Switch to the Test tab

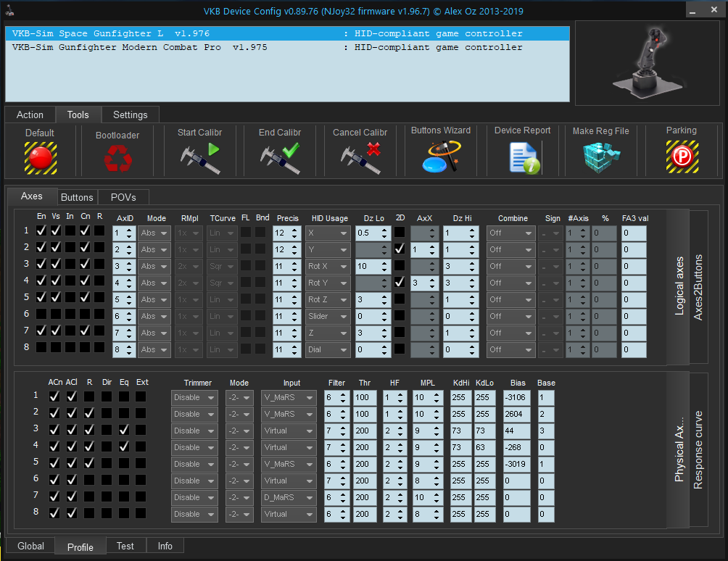[125, 546]
